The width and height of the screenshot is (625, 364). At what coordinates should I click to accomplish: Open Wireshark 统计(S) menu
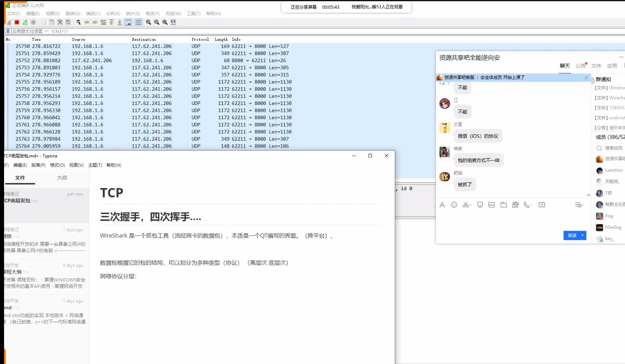pos(133,13)
